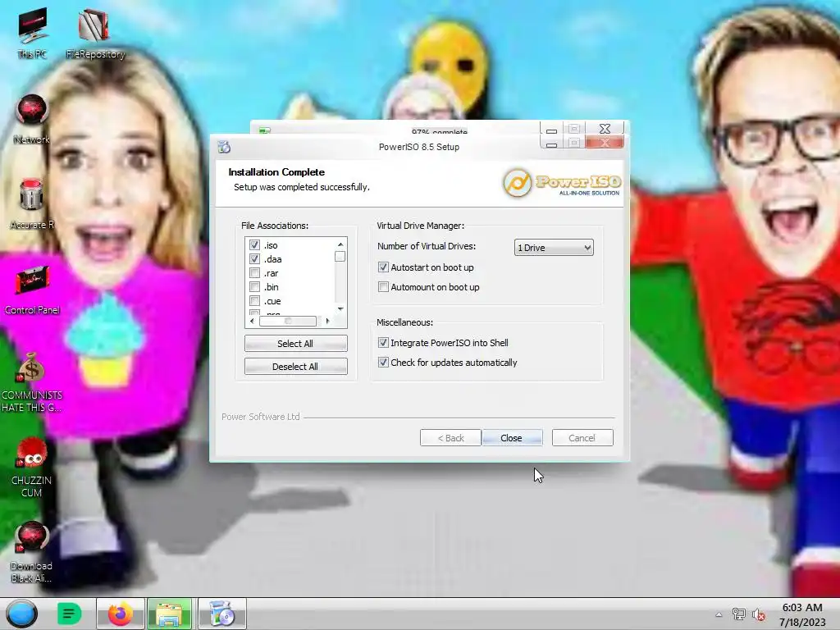Toggle .daa file association checkbox
The image size is (840, 630).
tap(254, 258)
